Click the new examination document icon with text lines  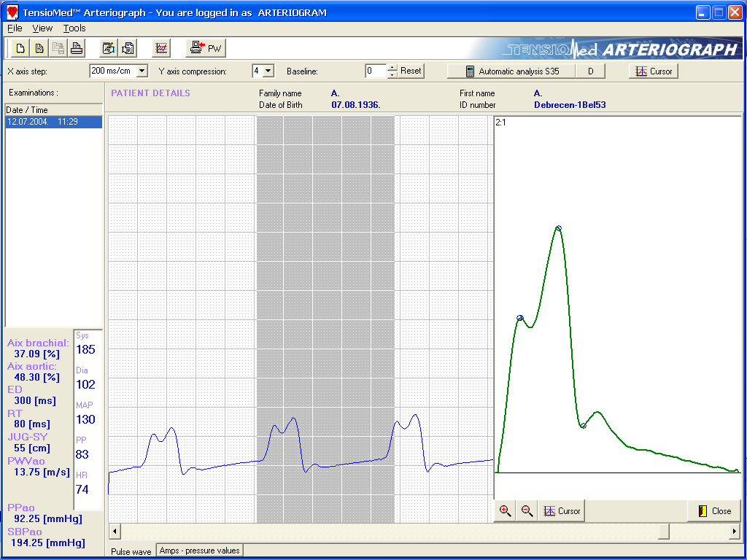coord(39,48)
